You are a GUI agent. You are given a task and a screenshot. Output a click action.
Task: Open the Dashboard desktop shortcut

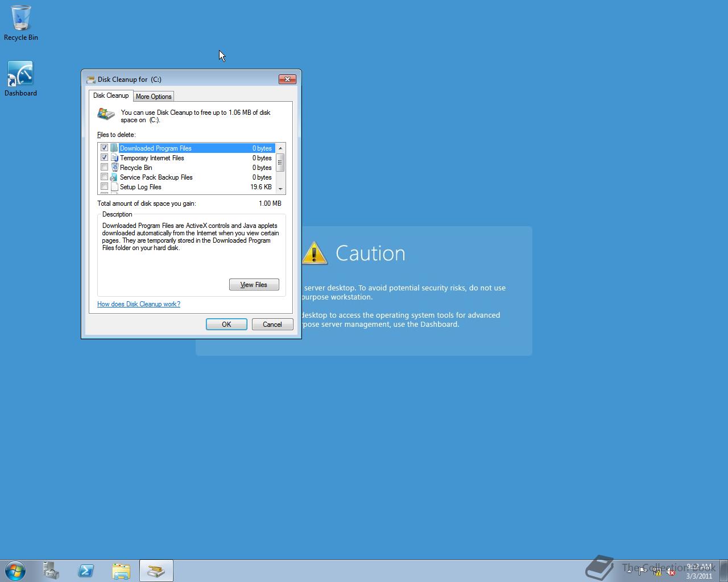tap(20, 78)
